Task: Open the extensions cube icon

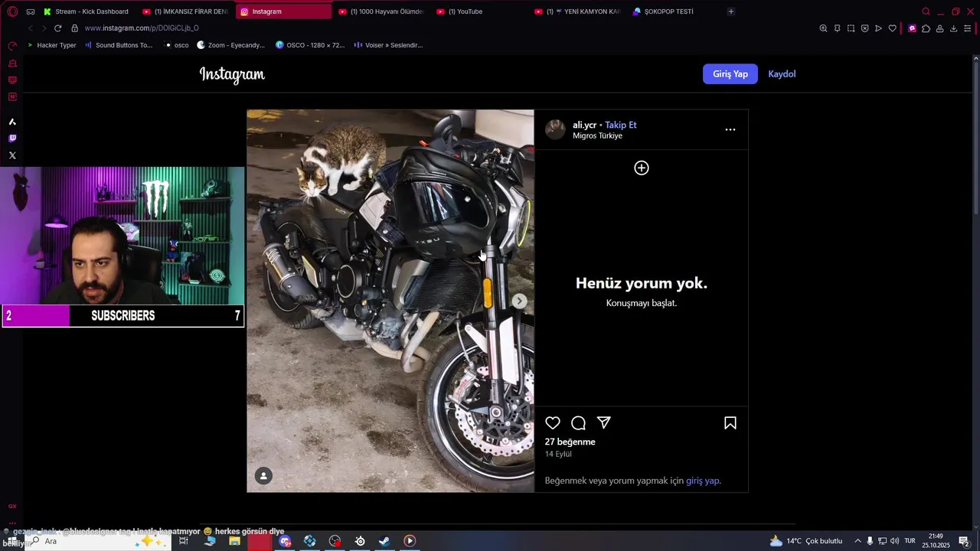Action: point(926,28)
